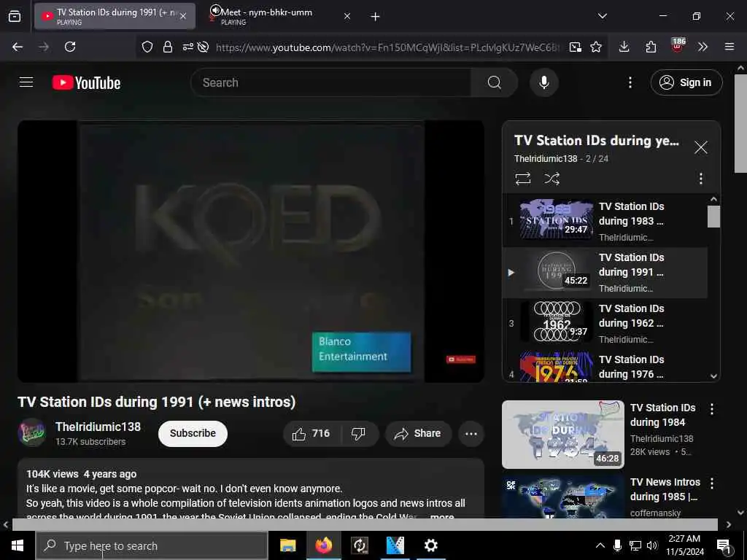Go to YouTube home via logo
This screenshot has width=747, height=560.
86,83
